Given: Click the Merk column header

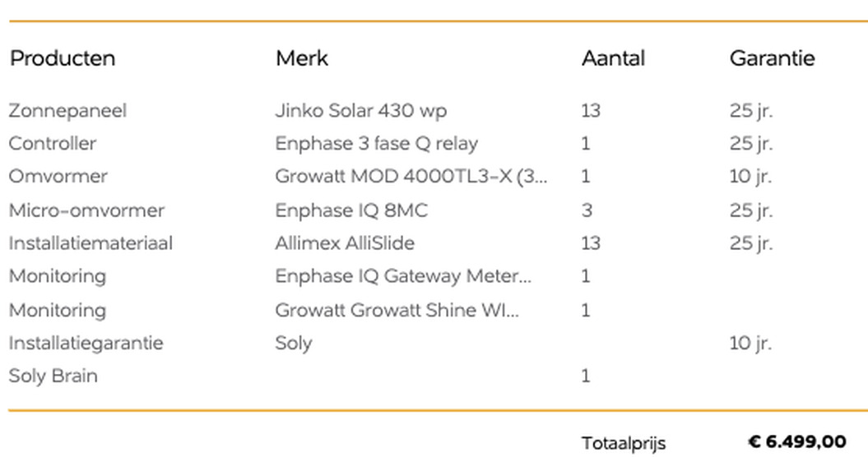Looking at the screenshot, I should click(x=302, y=58).
